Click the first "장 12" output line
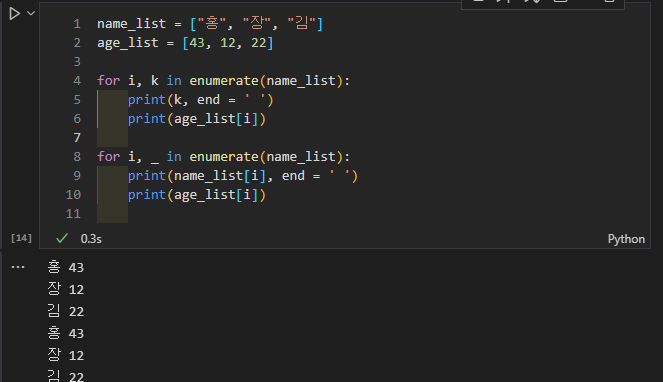 [x=66, y=289]
